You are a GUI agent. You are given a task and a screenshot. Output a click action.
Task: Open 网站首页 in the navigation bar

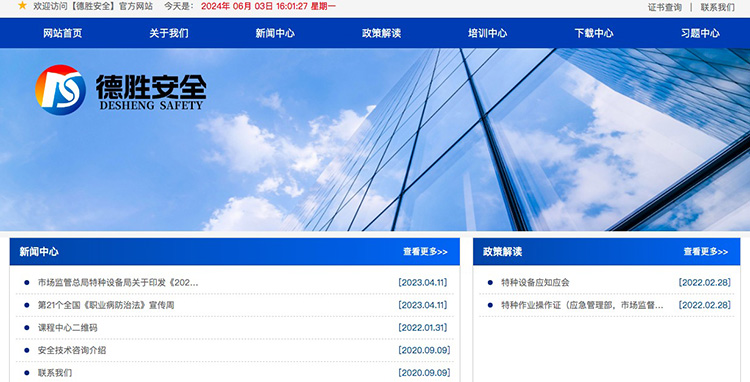(63, 33)
